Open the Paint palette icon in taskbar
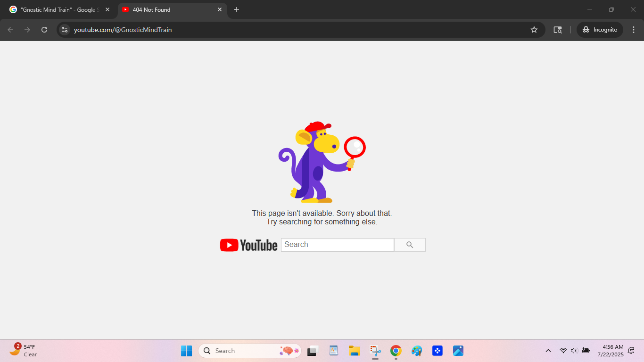This screenshot has width=644, height=362. coord(417,351)
